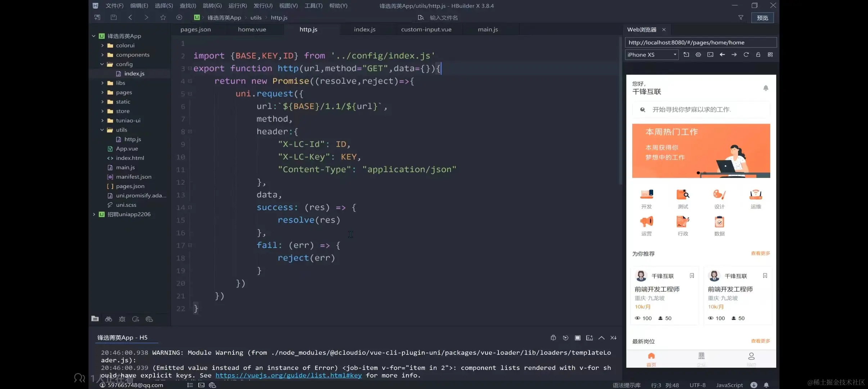Open the 运行(R) menu
This screenshot has height=389, width=868.
pyautogui.click(x=238, y=6)
